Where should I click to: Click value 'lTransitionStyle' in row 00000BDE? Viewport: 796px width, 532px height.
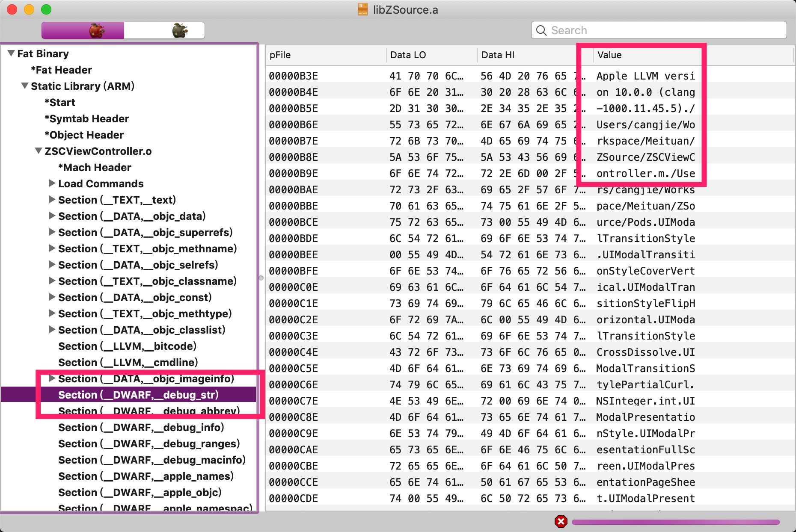[x=645, y=238]
